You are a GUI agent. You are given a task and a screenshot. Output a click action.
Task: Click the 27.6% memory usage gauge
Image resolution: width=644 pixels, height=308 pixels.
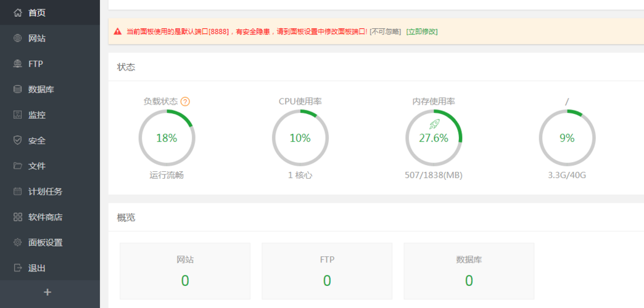pyautogui.click(x=434, y=138)
